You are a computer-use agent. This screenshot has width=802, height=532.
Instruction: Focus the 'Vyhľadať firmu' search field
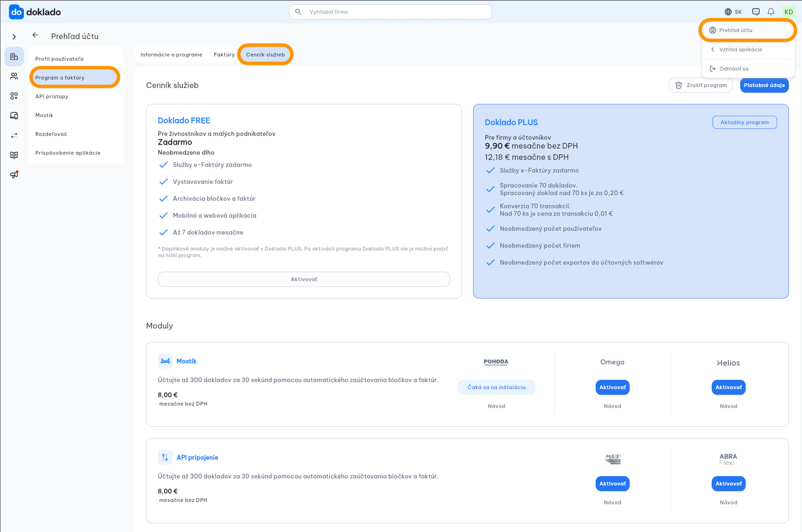(390, 12)
